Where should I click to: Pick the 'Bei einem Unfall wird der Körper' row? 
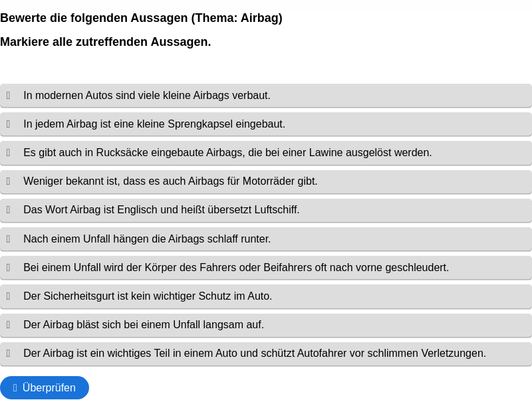coord(266,268)
